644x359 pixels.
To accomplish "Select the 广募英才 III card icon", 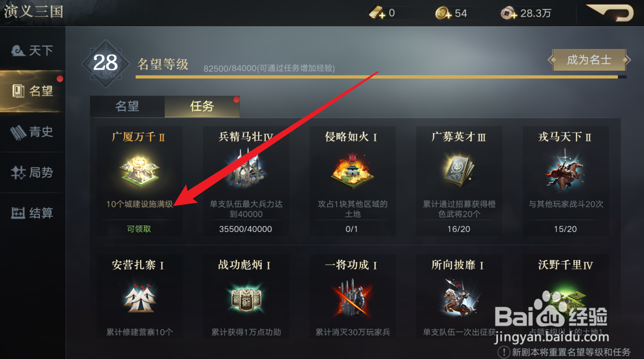I will [459, 170].
